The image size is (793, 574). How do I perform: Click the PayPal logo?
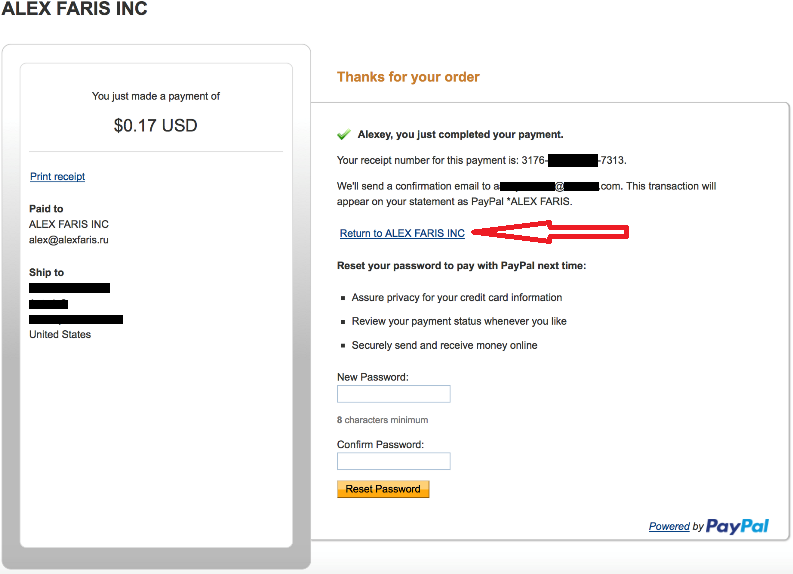click(737, 526)
